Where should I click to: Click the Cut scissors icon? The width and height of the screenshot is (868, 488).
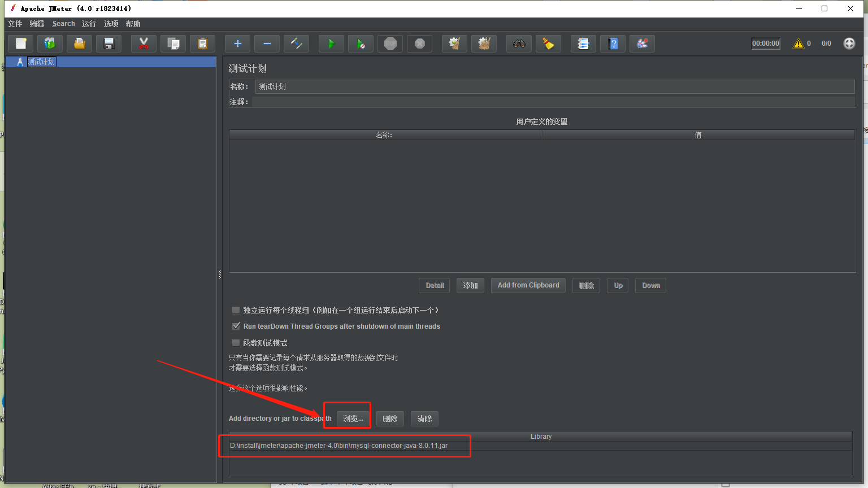click(x=144, y=43)
